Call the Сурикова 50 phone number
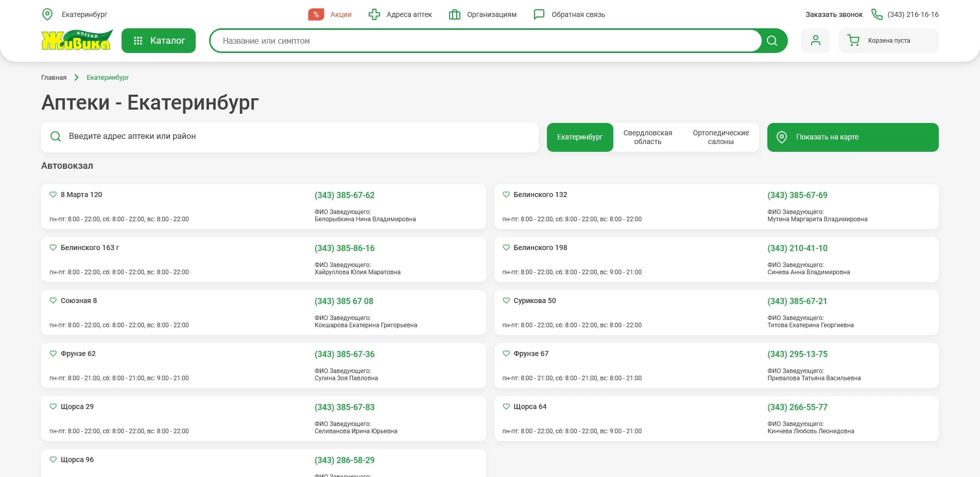This screenshot has width=980, height=477. (x=797, y=301)
